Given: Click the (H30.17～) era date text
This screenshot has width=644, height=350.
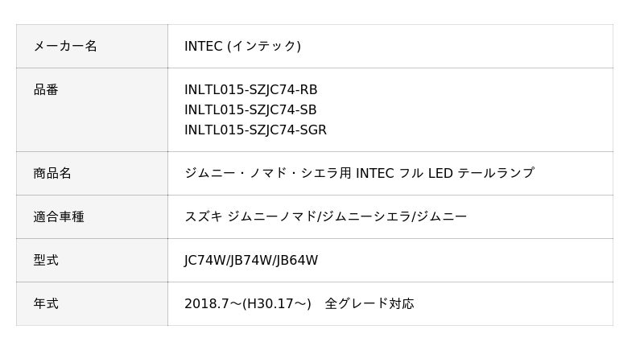Looking at the screenshot, I should 277,303.
